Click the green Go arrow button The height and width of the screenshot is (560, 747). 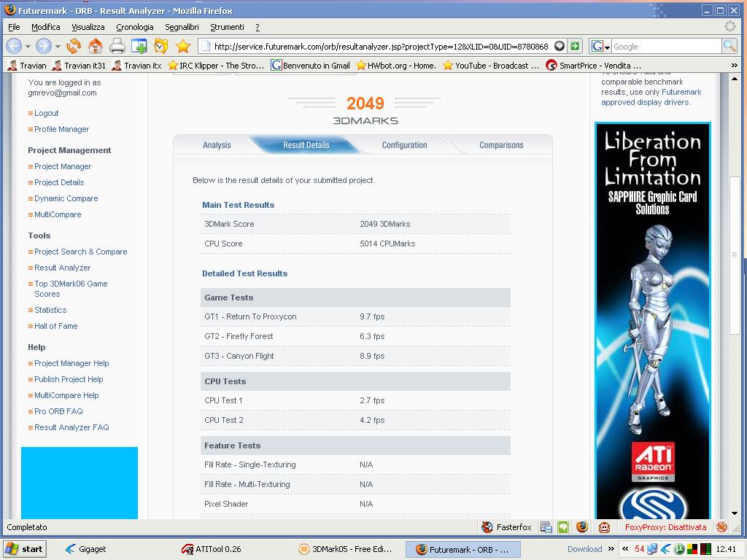point(575,46)
